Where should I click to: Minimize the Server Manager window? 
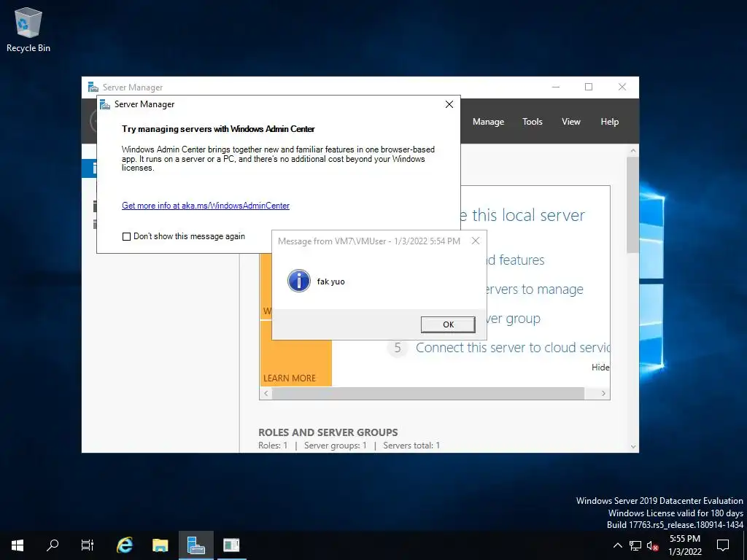click(x=555, y=87)
